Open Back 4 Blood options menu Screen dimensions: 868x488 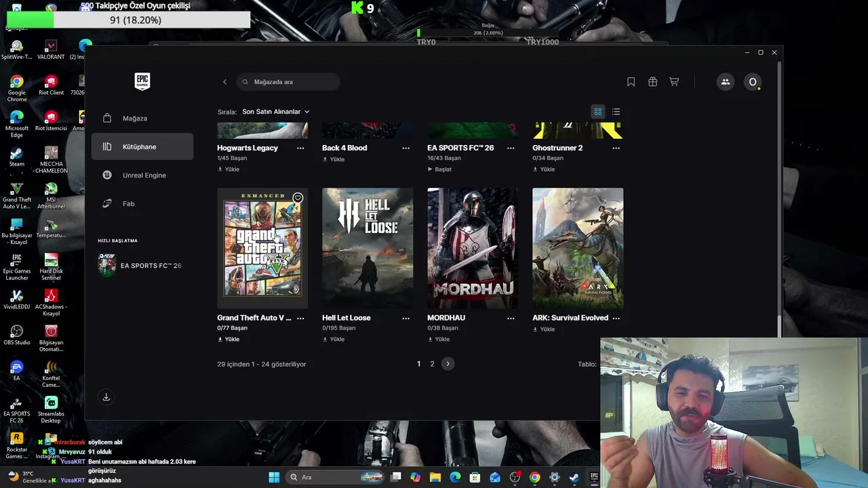pos(406,148)
